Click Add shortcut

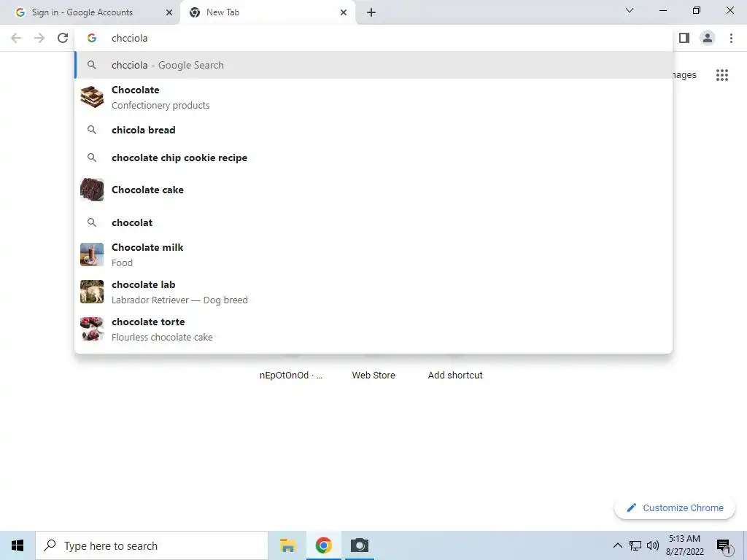tap(455, 376)
